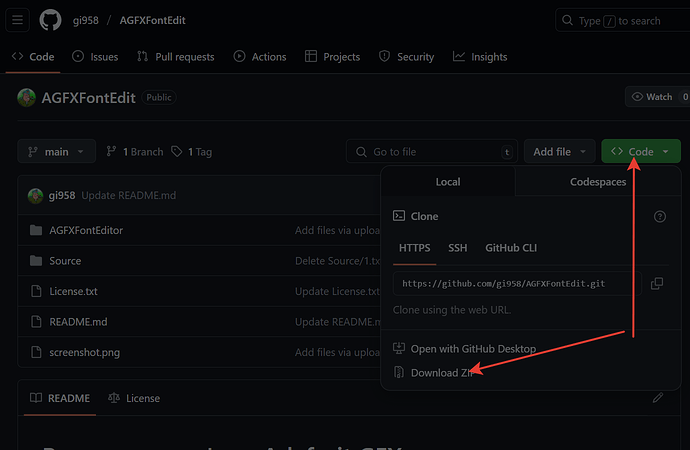Open the Issues tab
Viewport: 690px width, 450px height.
95,57
